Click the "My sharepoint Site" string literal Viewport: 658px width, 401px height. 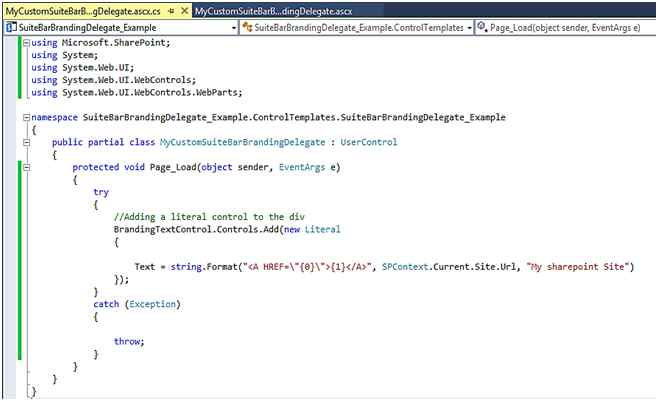click(x=578, y=267)
